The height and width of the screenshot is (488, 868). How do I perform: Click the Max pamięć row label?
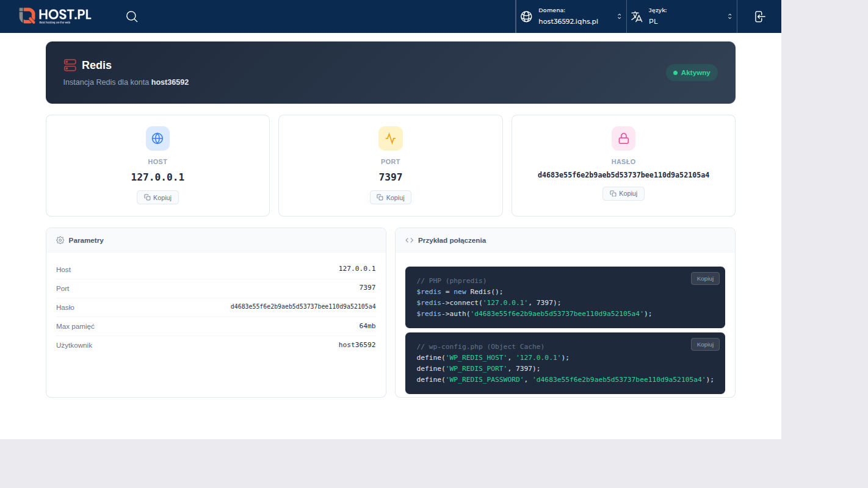(x=75, y=326)
